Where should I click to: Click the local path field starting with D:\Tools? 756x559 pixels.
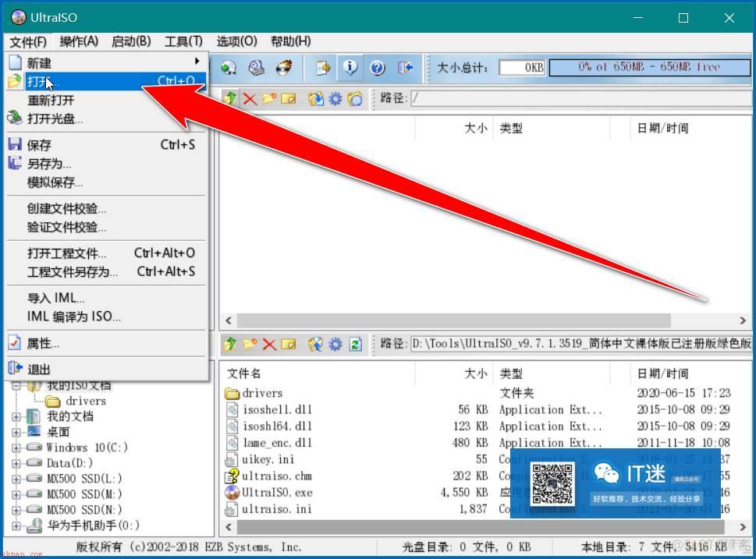[580, 344]
